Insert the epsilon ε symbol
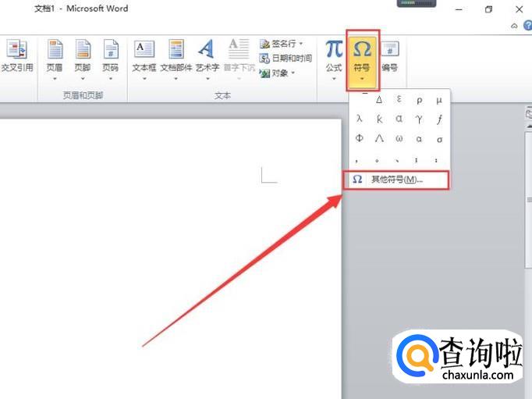The height and width of the screenshot is (399, 532). click(x=399, y=99)
